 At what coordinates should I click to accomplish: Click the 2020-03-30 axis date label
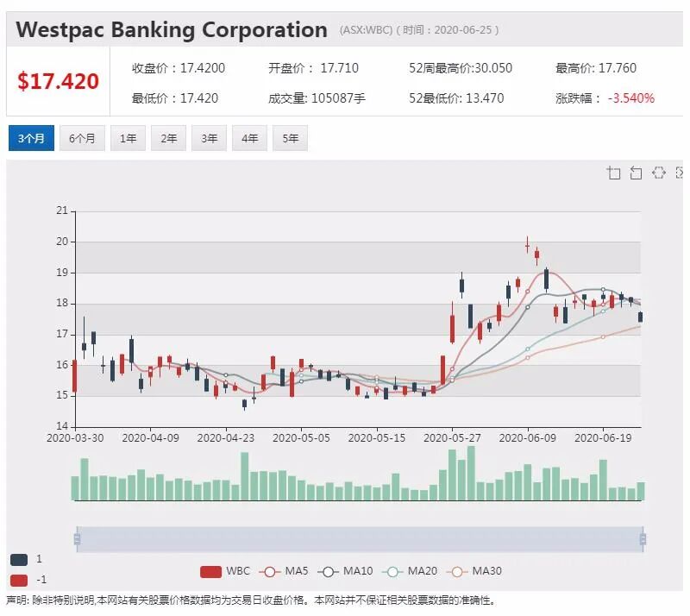[75, 438]
